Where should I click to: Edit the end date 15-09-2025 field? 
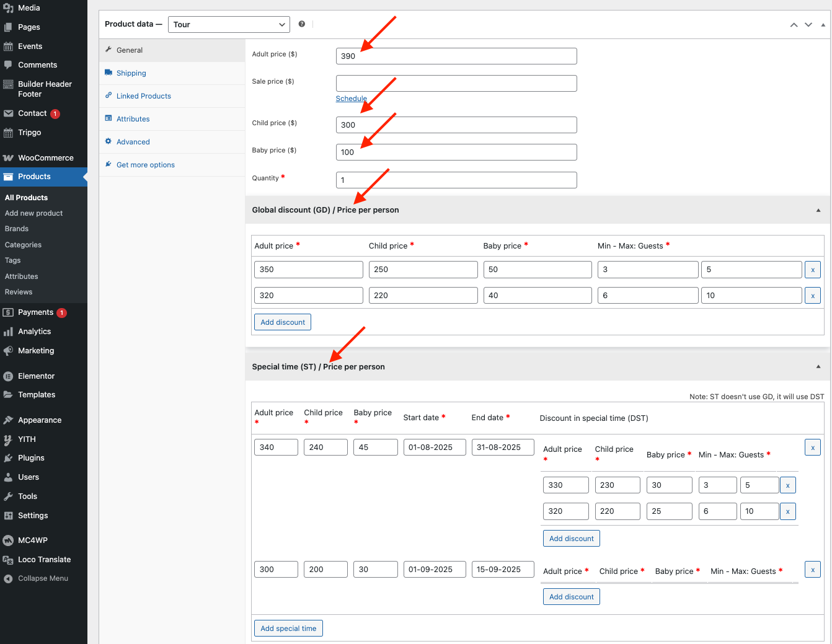click(503, 570)
